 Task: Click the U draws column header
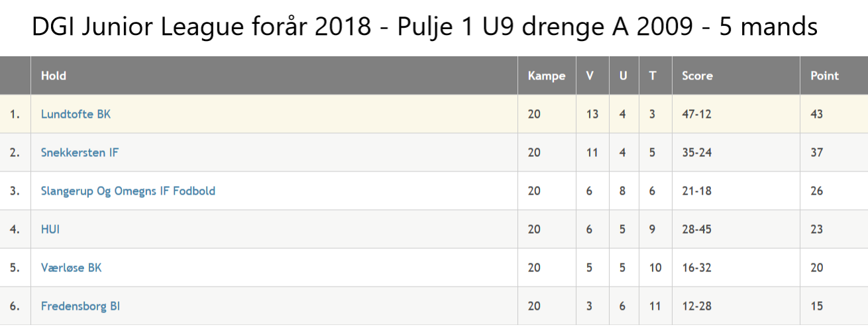tap(623, 75)
